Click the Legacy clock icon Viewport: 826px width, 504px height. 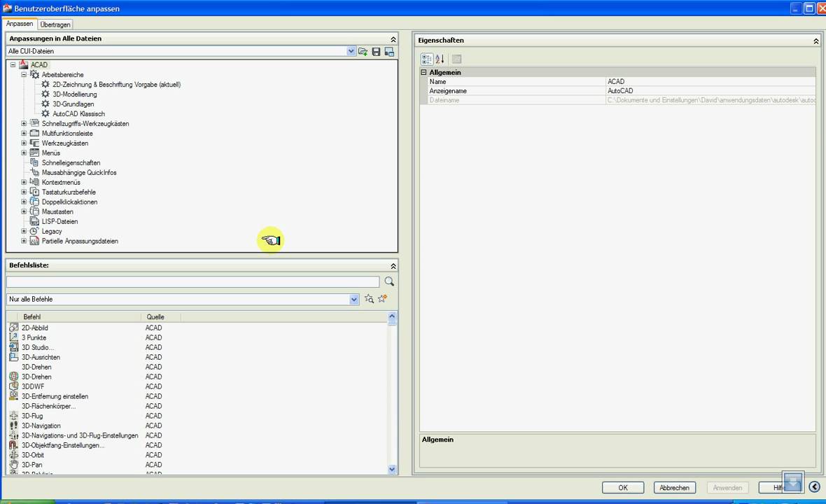[x=34, y=231]
